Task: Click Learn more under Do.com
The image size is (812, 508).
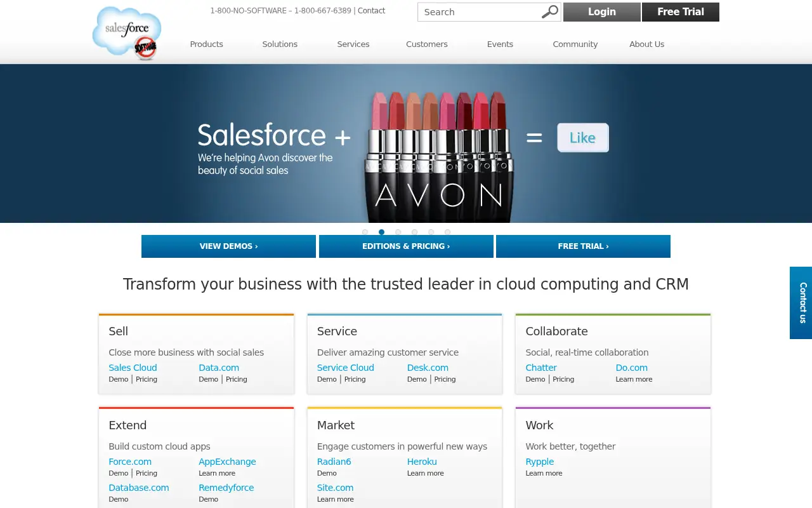Action: click(x=634, y=379)
